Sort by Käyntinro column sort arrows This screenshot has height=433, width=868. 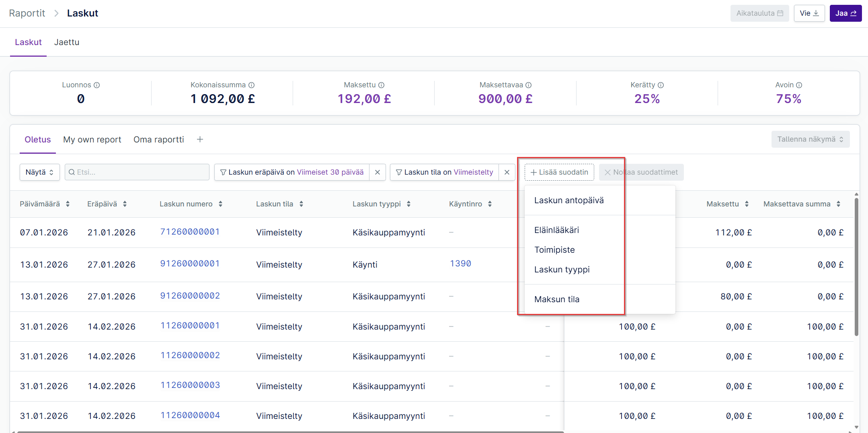(490, 204)
